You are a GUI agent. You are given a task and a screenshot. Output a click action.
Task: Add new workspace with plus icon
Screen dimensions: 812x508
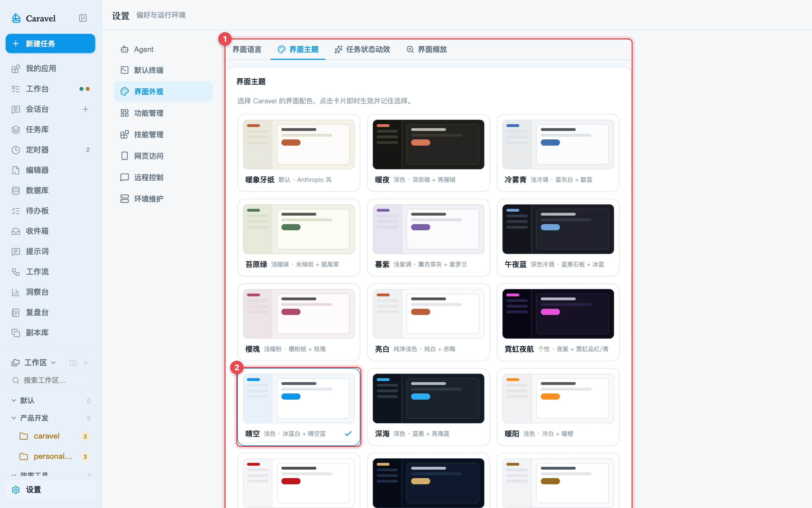point(85,363)
